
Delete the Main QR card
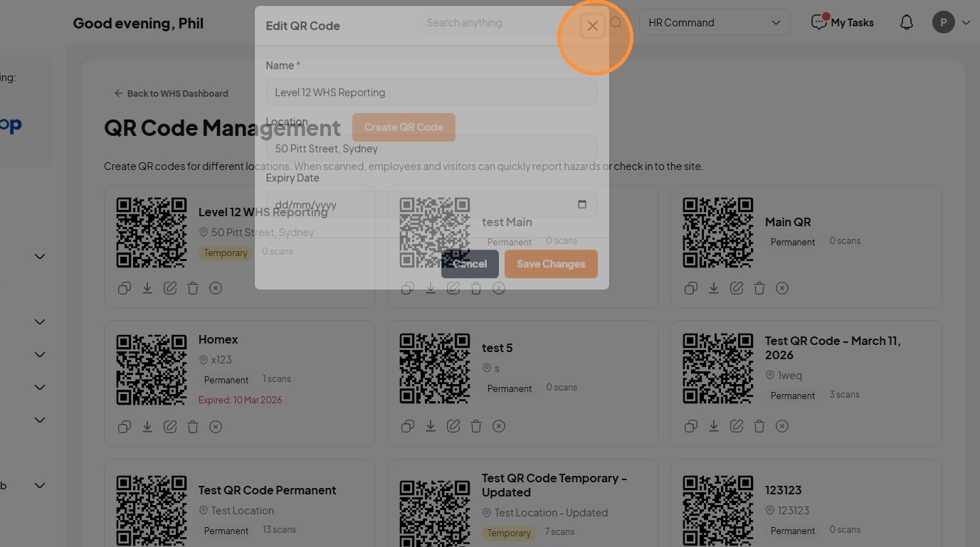click(759, 288)
